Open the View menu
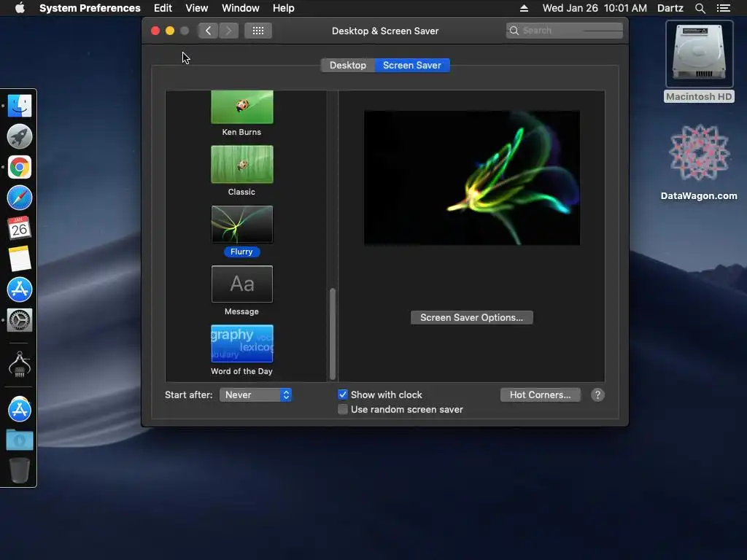 [x=196, y=8]
